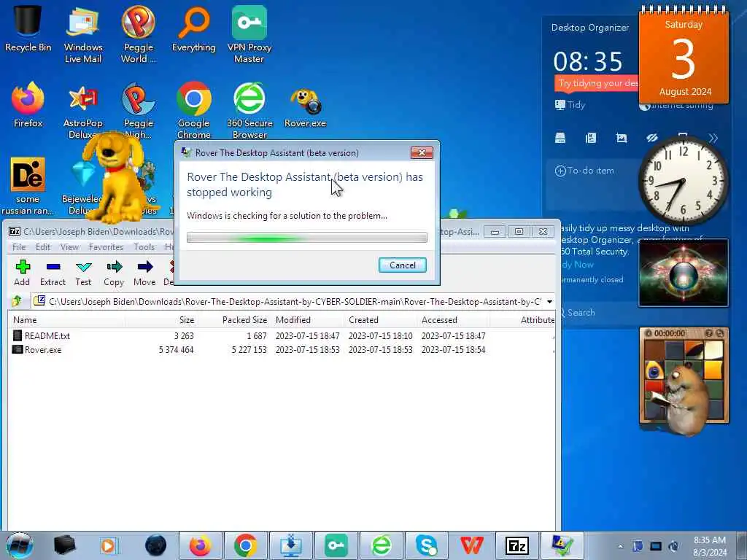Viewport: 747px width, 560px height.
Task: Click the taskbar date and time
Action: (x=709, y=546)
